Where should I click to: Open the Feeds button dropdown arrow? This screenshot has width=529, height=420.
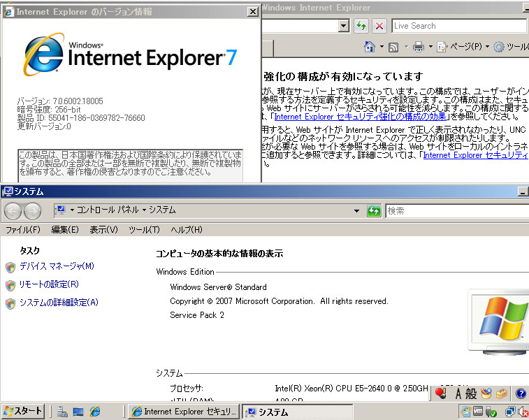(x=406, y=47)
